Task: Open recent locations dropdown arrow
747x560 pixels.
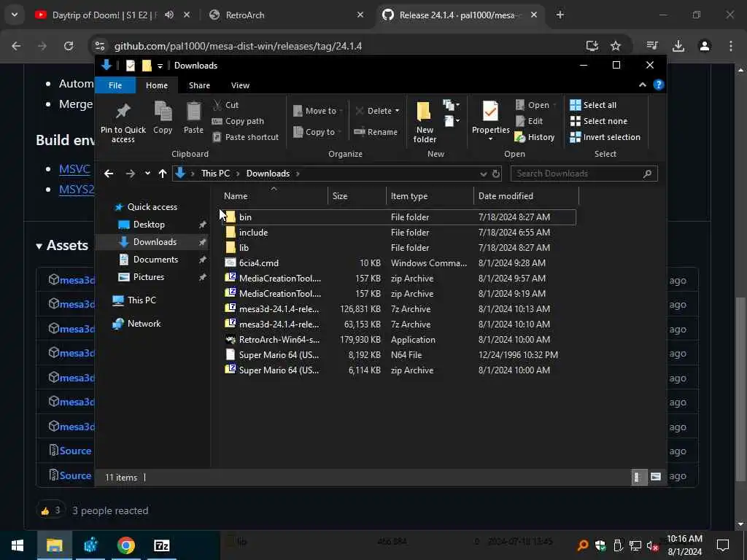Action: (x=147, y=174)
